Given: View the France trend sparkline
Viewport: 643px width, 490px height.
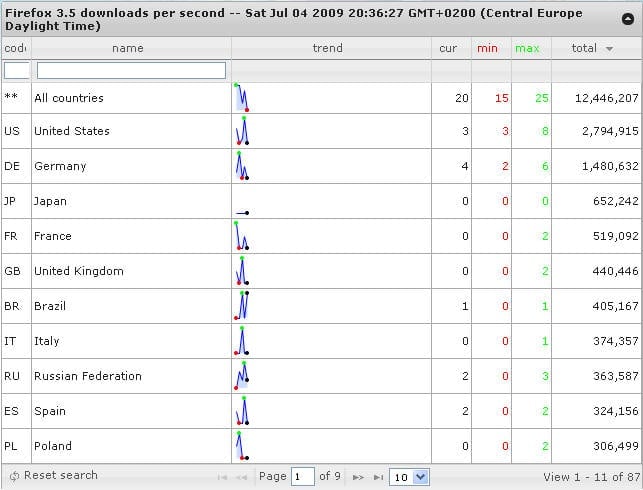Looking at the screenshot, I should pos(242,236).
